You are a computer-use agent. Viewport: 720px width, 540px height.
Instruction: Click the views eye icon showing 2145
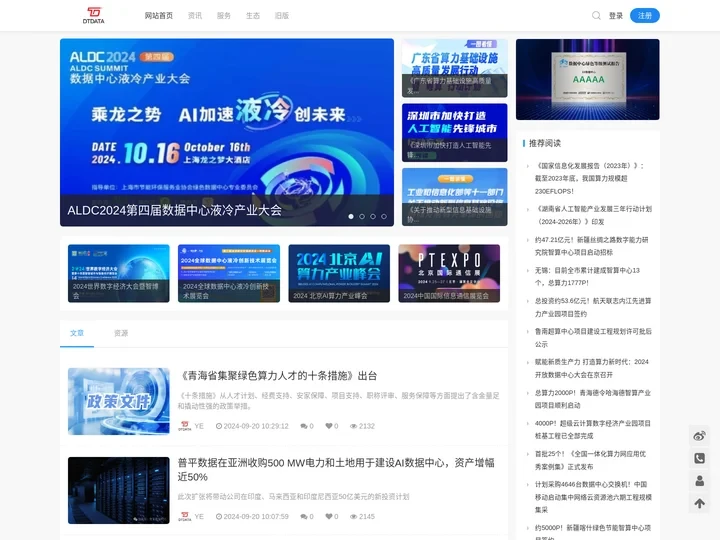(x=354, y=517)
